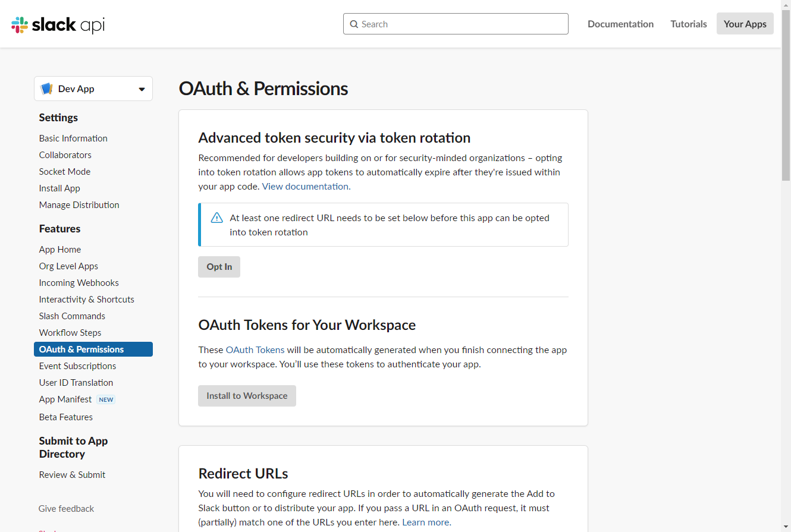The image size is (791, 532).
Task: Open the Documentation menu item
Action: point(620,24)
